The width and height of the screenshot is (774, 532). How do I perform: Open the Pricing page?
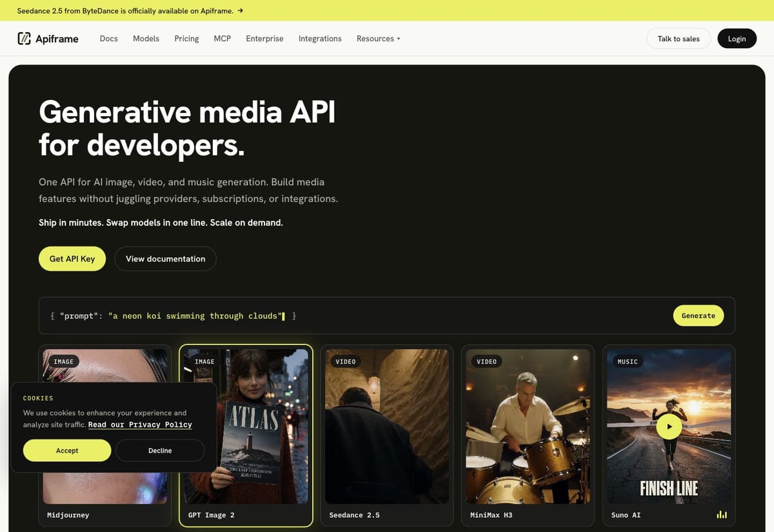[x=186, y=39]
